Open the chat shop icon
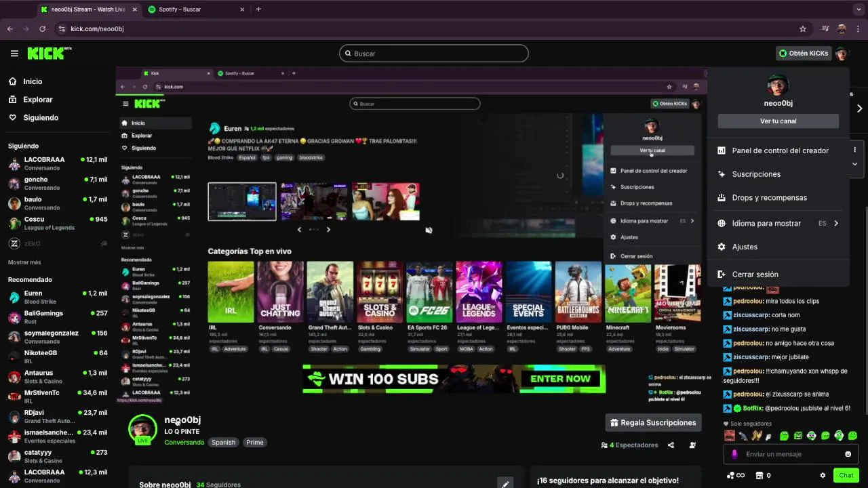Screen dimensions: 868x488 coord(759,476)
